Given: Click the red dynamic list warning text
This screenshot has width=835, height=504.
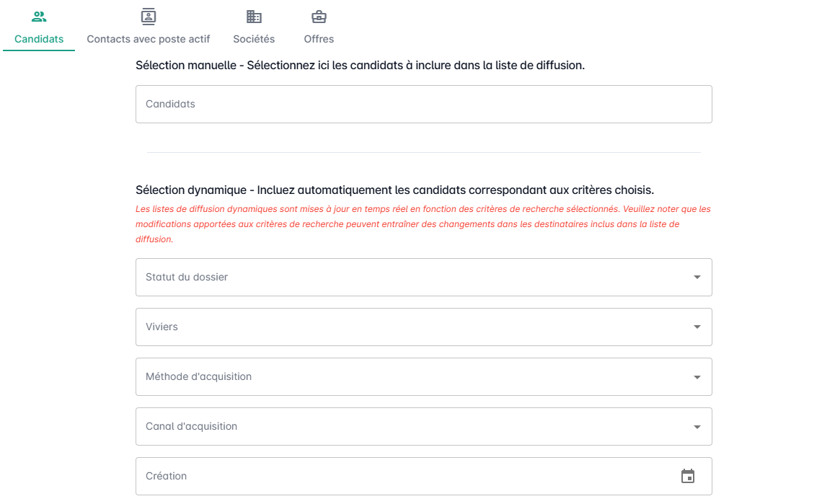Looking at the screenshot, I should 423,224.
